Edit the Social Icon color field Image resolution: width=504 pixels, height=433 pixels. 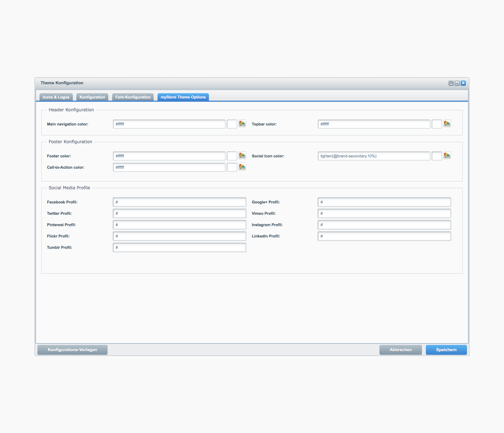coord(374,156)
